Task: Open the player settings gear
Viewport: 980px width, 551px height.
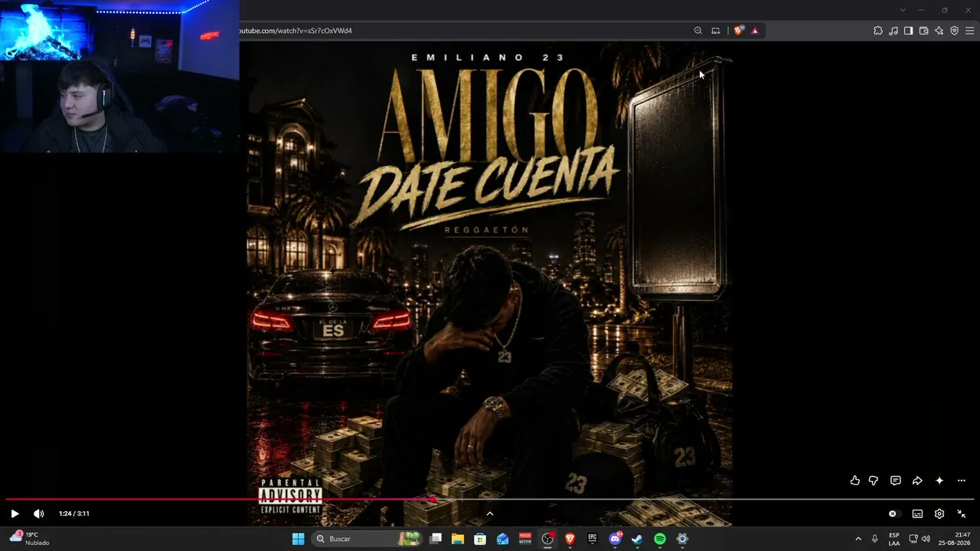Action: click(939, 514)
